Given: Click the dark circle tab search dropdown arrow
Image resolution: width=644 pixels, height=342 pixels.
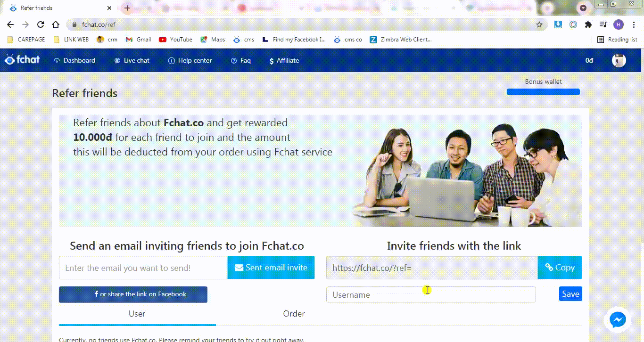Looking at the screenshot, I should click(x=583, y=8).
